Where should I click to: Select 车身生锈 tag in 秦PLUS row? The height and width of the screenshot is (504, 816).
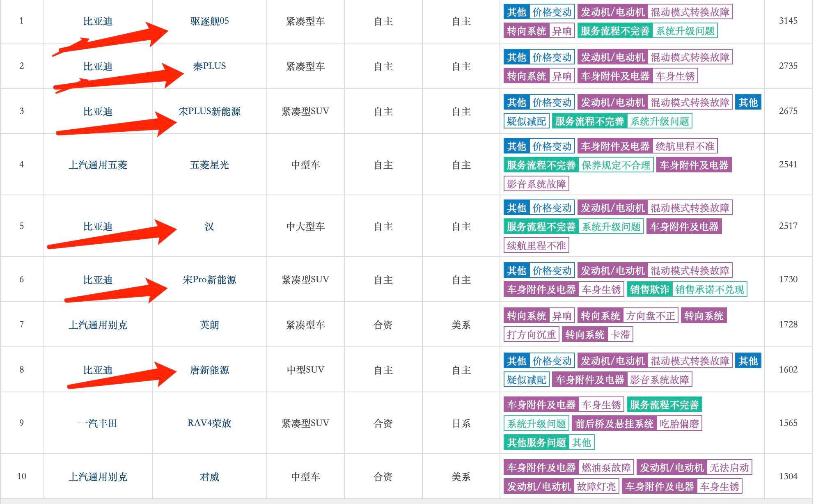pyautogui.click(x=675, y=76)
